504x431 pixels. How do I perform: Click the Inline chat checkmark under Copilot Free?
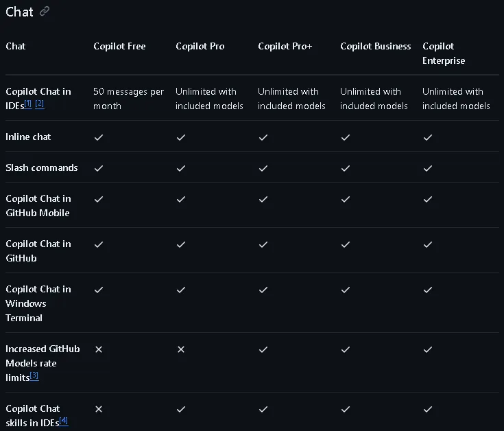99,137
